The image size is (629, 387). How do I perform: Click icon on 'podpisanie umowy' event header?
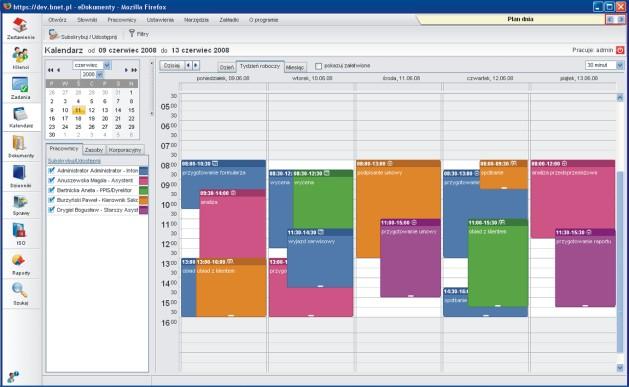click(390, 164)
